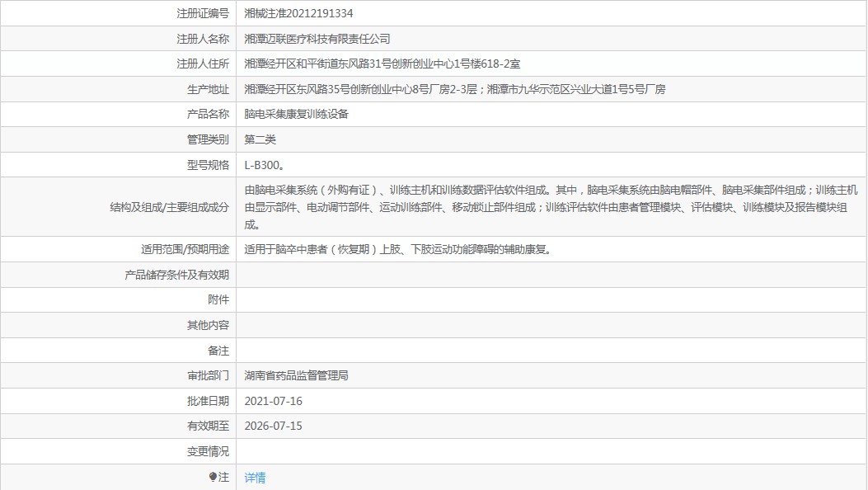868x490 pixels.
Task: Click the 型号规格 label
Action: click(x=208, y=165)
